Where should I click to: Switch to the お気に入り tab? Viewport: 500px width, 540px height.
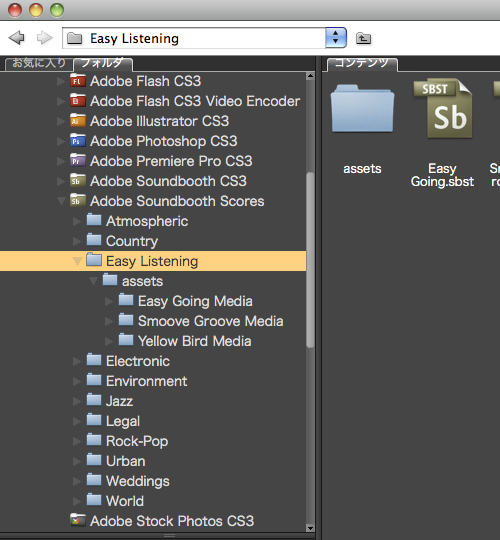(x=39, y=63)
